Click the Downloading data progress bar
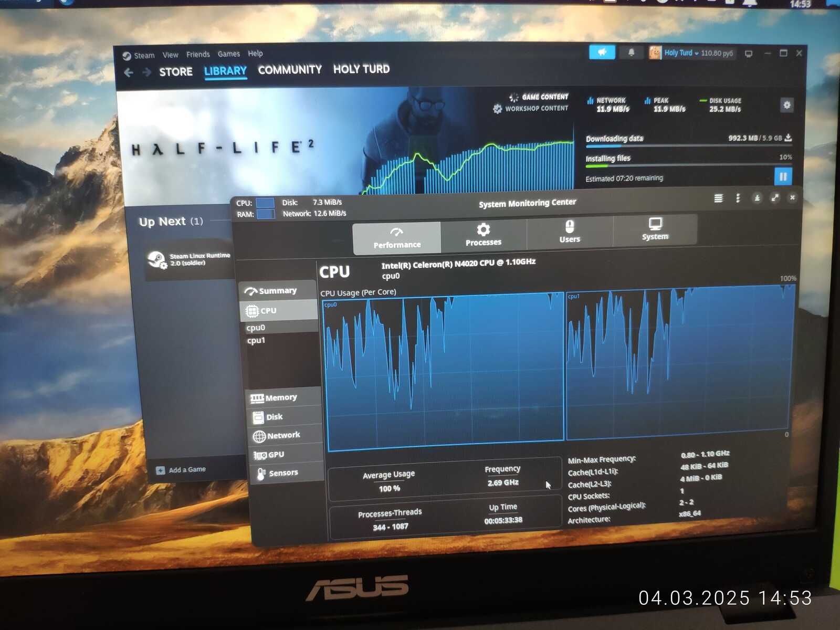This screenshot has width=840, height=630. 689,145
